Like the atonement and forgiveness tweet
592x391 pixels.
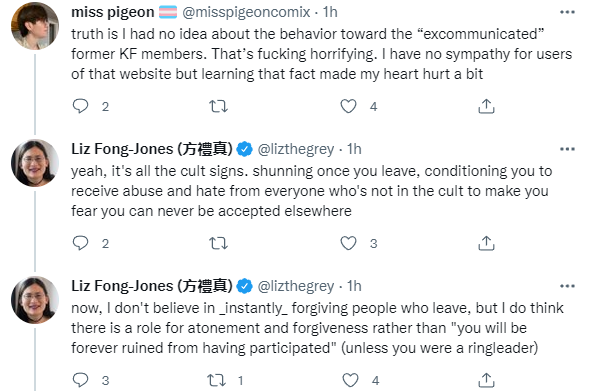click(350, 380)
